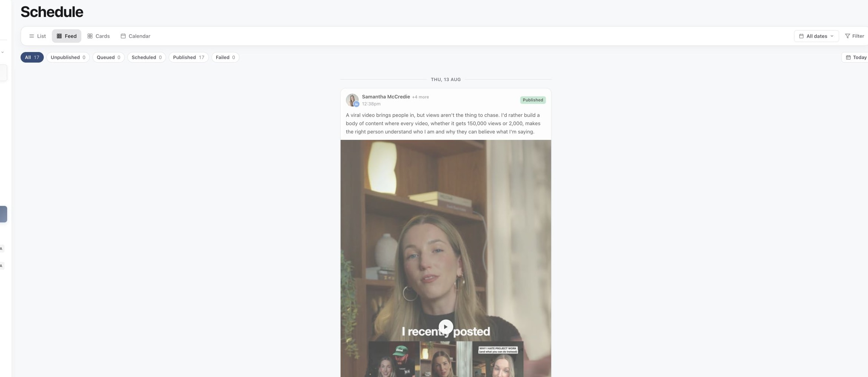Click the Filter button
Image resolution: width=868 pixels, height=377 pixels.
(x=854, y=36)
